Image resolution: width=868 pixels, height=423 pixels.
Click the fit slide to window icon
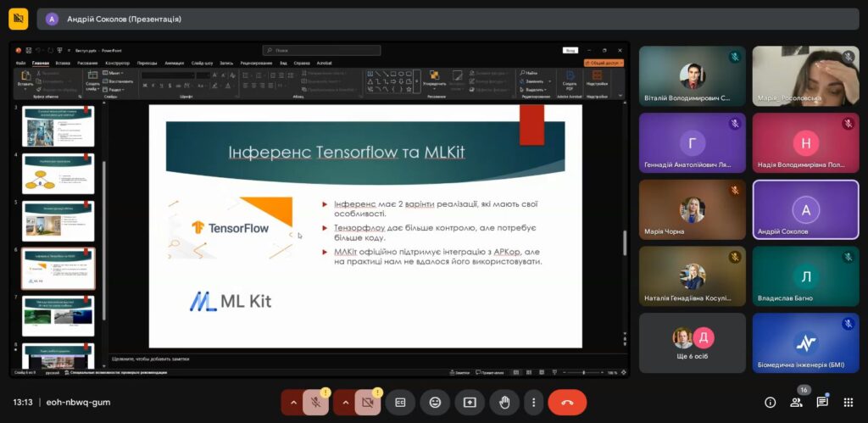[624, 373]
